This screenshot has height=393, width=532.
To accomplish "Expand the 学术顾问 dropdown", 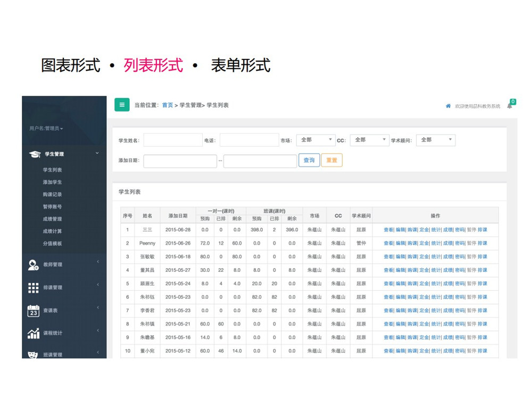I will tap(435, 140).
